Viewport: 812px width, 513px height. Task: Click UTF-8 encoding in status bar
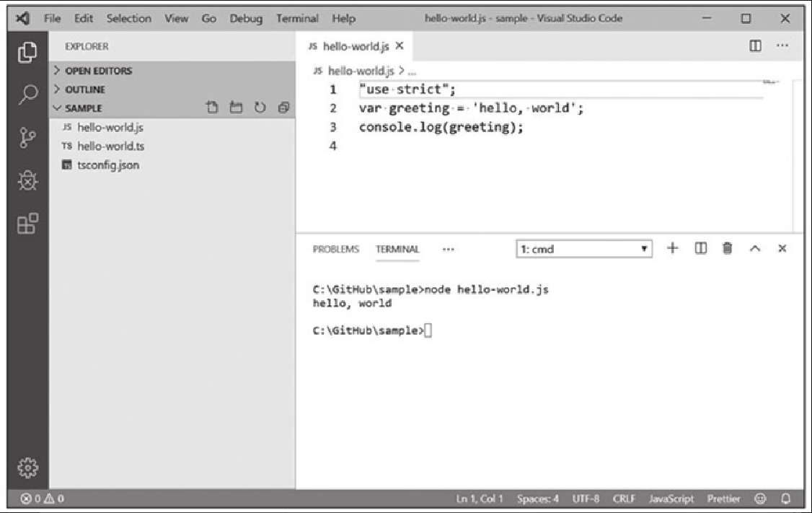click(586, 499)
